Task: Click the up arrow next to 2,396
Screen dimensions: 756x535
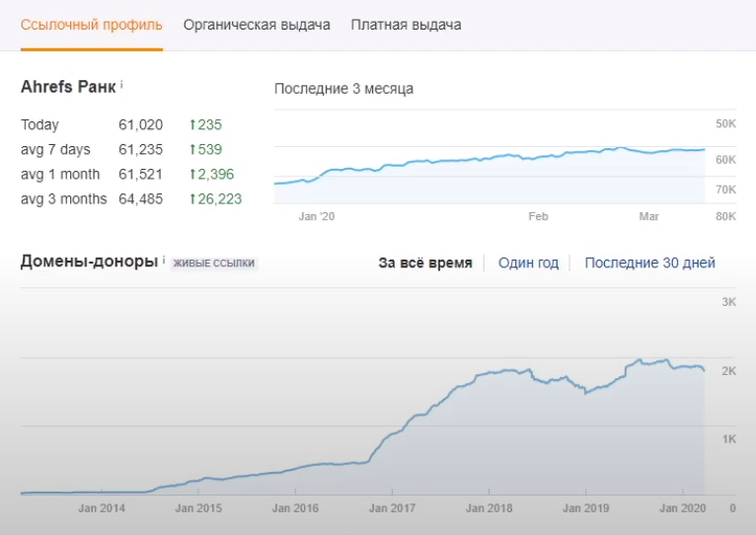Action: point(192,175)
